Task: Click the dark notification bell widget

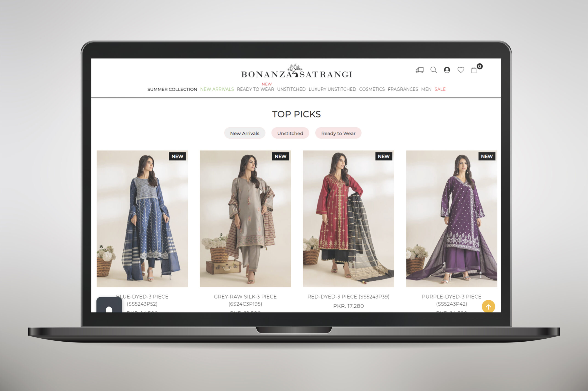Action: (x=109, y=306)
